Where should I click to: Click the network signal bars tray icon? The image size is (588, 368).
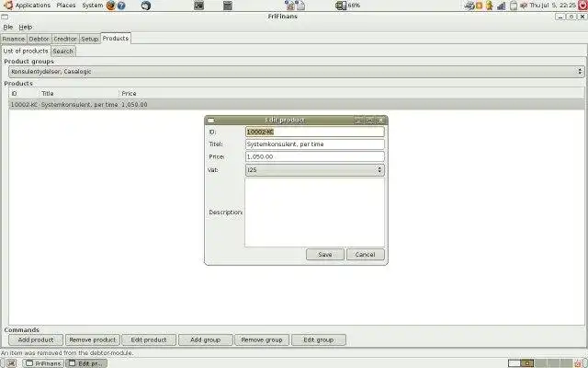pos(501,6)
